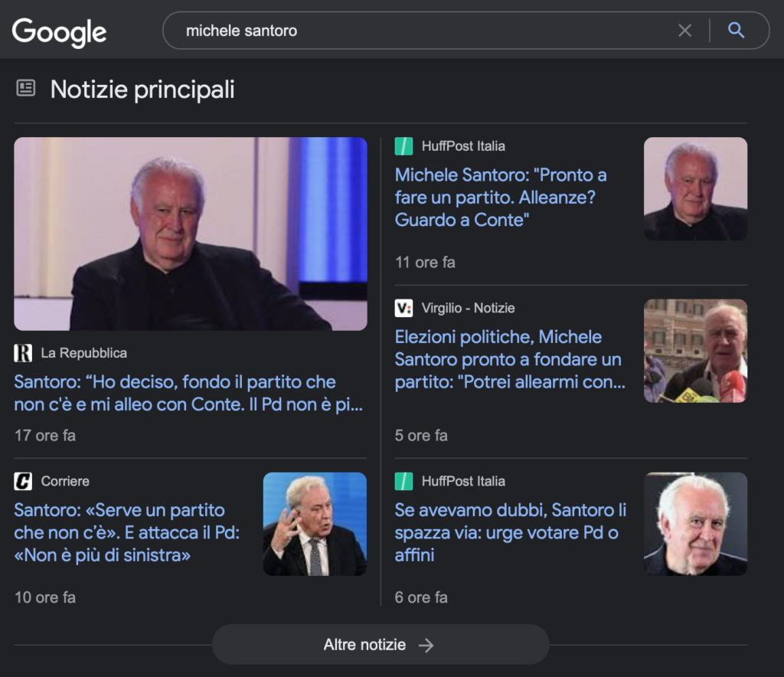Click the Santoro microphones thumbnail by Virgilio
The image size is (784, 677).
(x=695, y=351)
